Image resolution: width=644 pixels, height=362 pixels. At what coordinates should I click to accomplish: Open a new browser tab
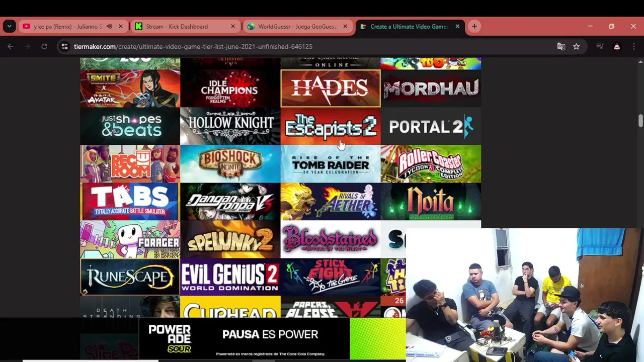(474, 26)
